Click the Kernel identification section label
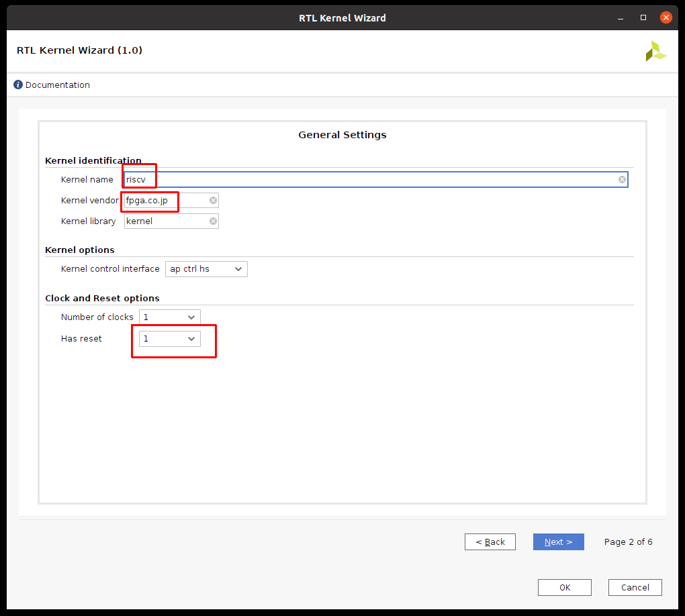 point(93,160)
